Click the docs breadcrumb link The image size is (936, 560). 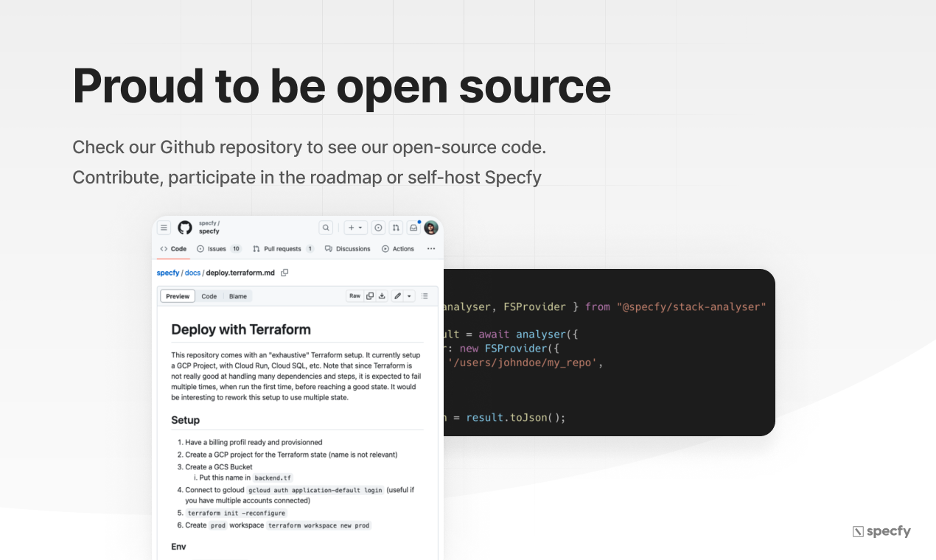coord(192,273)
